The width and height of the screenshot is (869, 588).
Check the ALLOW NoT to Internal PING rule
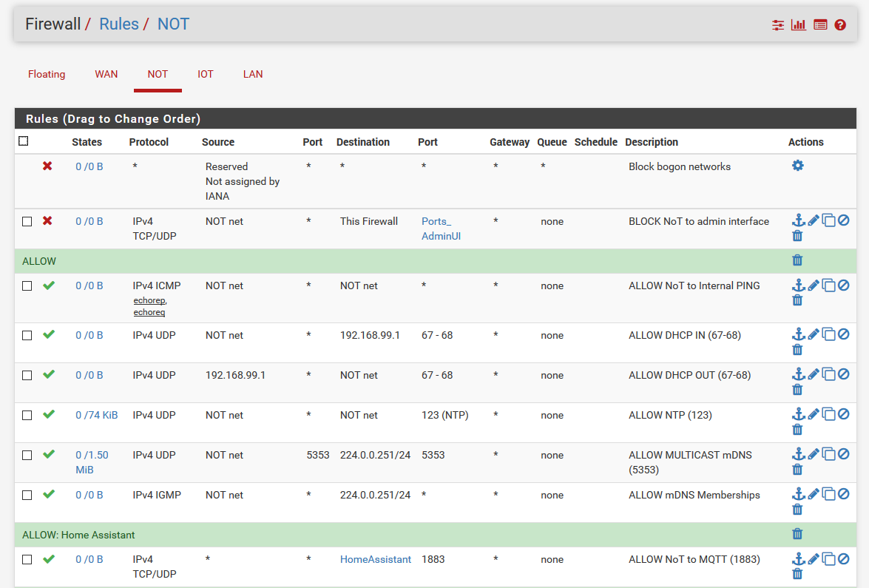pos(27,285)
